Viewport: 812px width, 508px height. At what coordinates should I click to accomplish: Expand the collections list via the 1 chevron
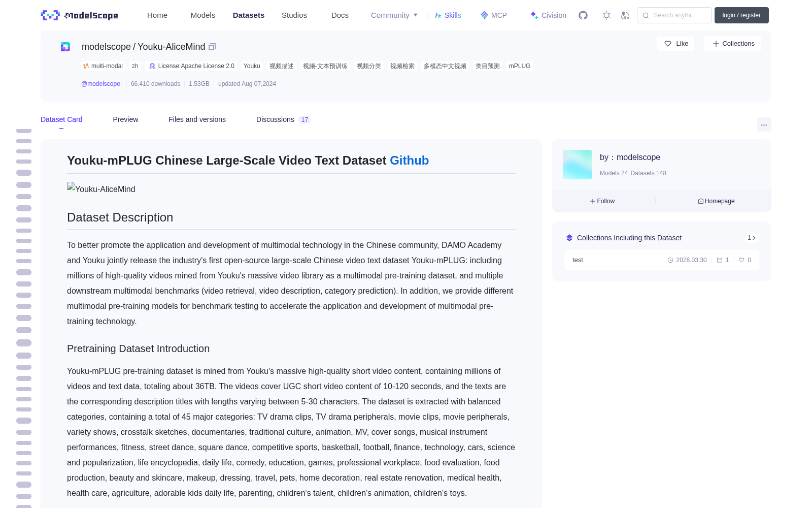click(x=752, y=238)
